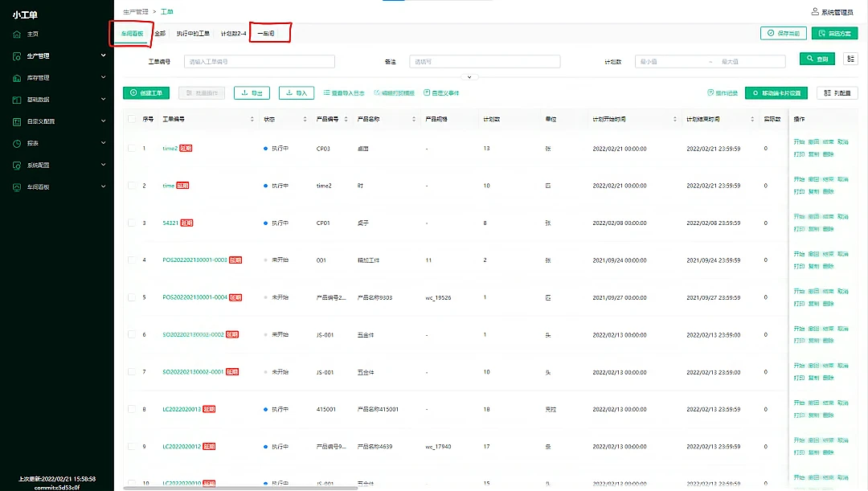Open the time2 work order link

point(170,149)
